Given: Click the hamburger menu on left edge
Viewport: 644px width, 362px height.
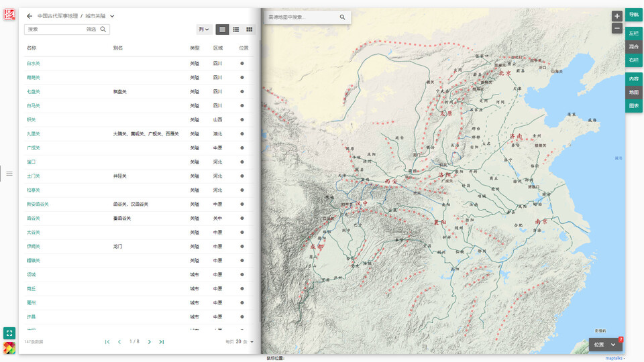Looking at the screenshot, I should pyautogui.click(x=9, y=174).
